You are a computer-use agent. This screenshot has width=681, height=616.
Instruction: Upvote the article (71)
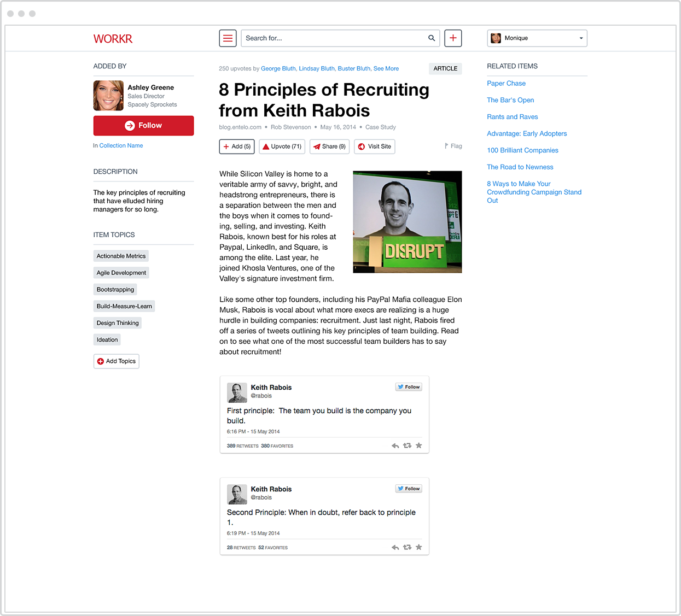click(282, 146)
